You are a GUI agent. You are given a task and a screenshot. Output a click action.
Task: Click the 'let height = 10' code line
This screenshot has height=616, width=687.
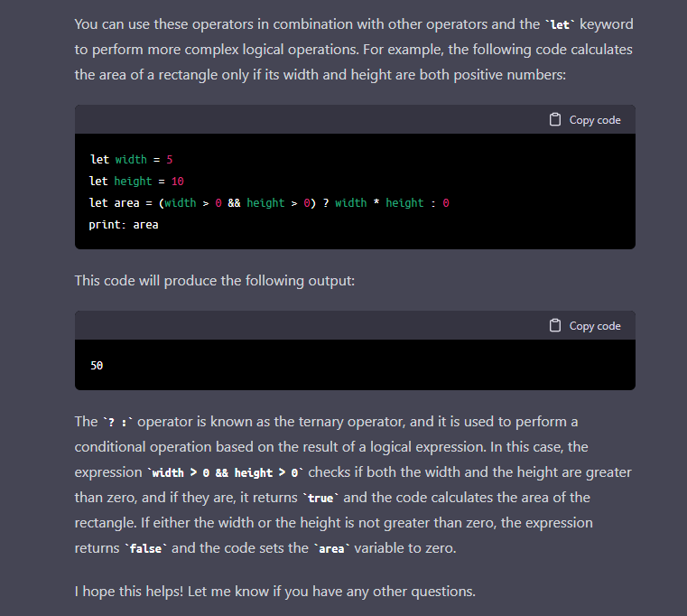[x=136, y=181]
